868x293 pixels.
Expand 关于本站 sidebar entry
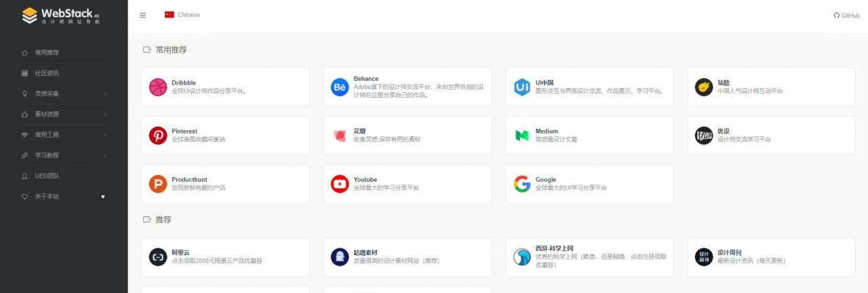pos(64,196)
